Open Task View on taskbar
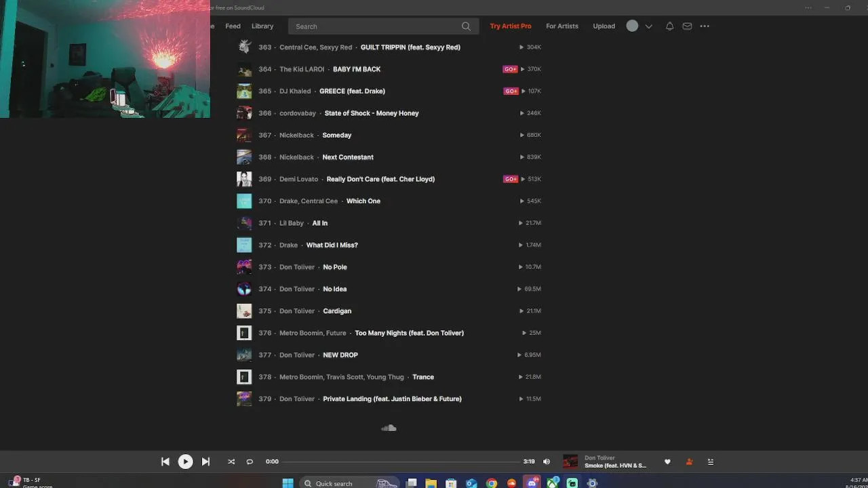This screenshot has height=488, width=868. (x=412, y=483)
